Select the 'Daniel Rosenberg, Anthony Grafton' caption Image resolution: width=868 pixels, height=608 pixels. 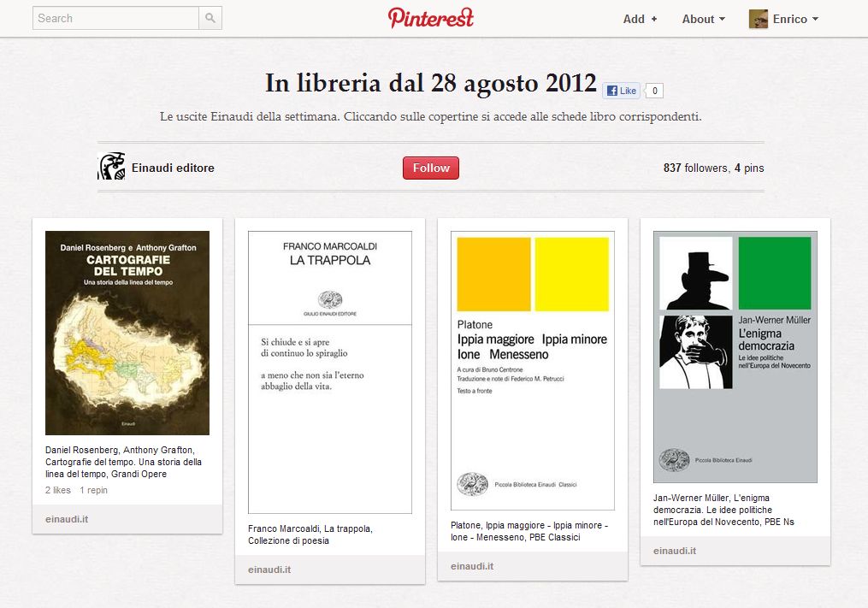123,462
